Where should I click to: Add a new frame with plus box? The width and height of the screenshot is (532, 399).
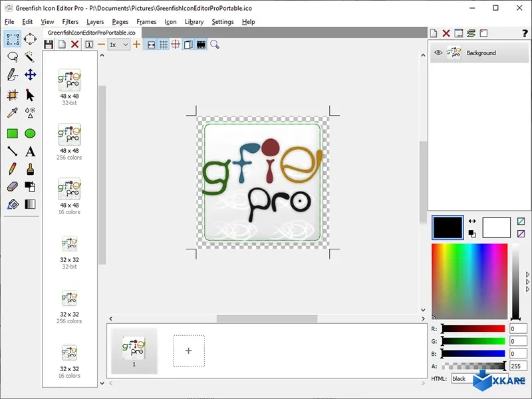click(x=189, y=351)
